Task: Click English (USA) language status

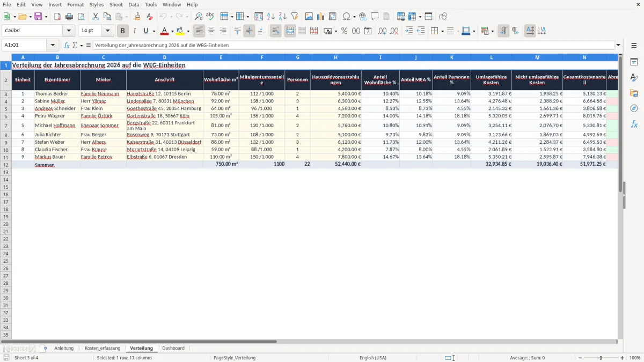Action: tap(372, 358)
